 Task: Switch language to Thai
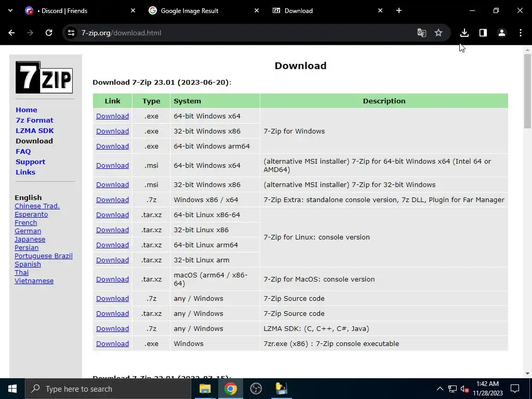[21, 272]
